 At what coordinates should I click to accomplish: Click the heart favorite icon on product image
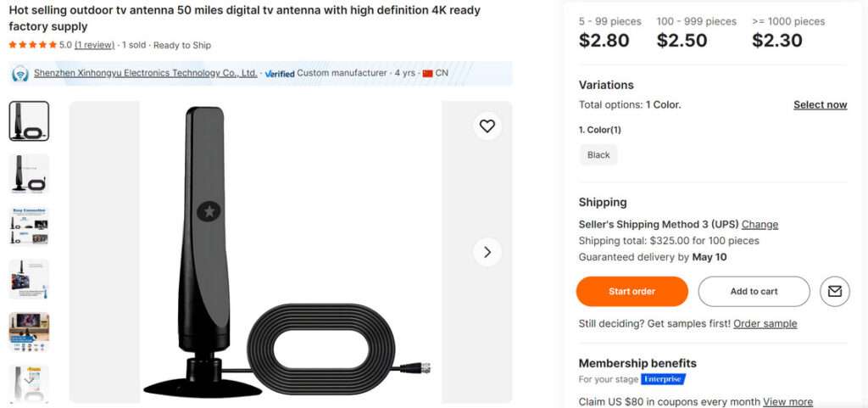487,126
